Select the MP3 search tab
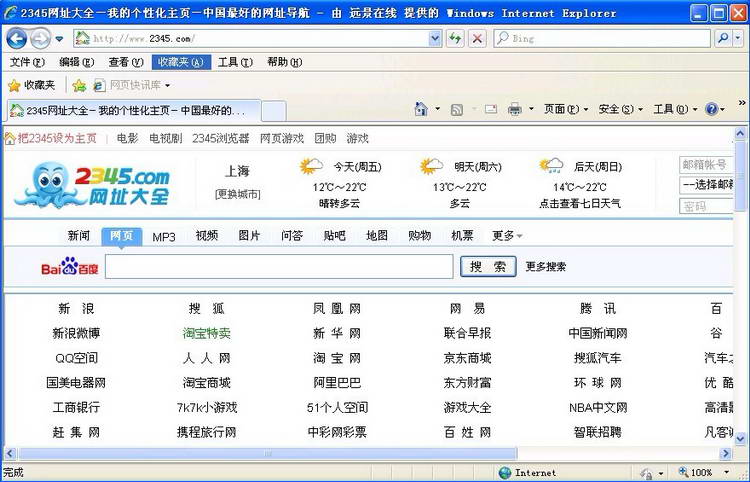This screenshot has height=482, width=750. (164, 237)
